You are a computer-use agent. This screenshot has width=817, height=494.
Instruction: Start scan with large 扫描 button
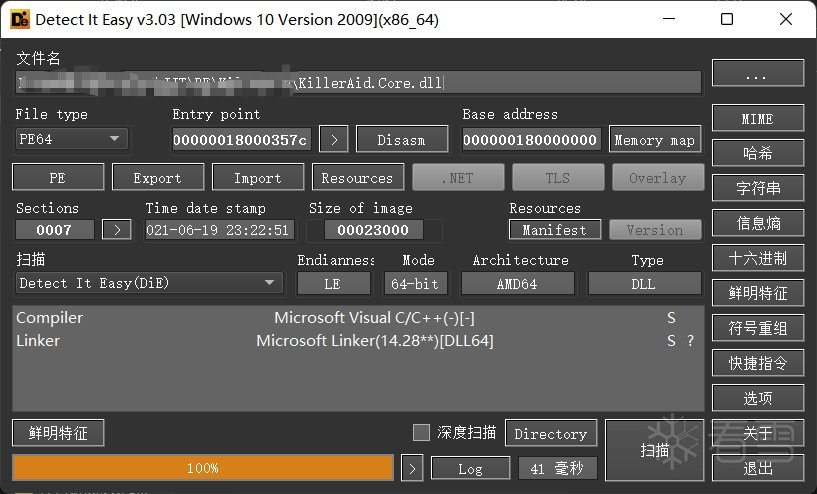(654, 450)
